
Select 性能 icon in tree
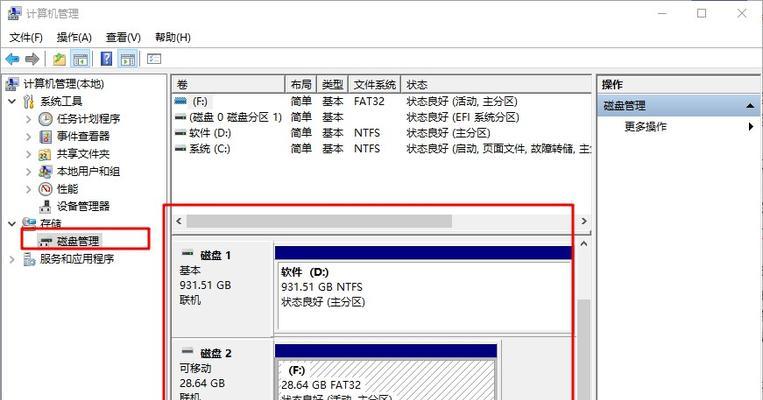[x=45, y=189]
